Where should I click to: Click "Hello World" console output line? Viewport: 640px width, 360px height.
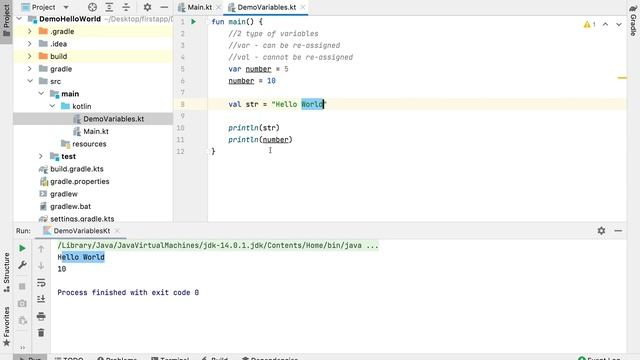[81, 257]
